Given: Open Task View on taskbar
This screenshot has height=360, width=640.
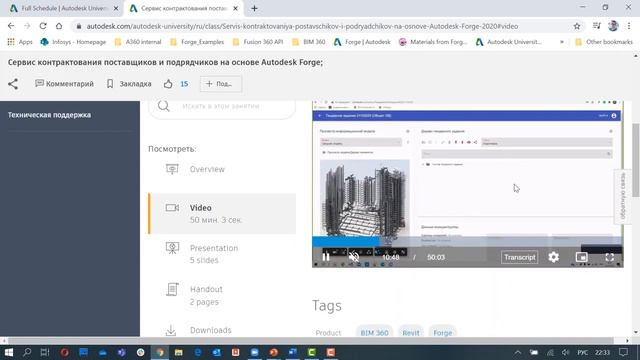Looking at the screenshot, I should point(45,352).
